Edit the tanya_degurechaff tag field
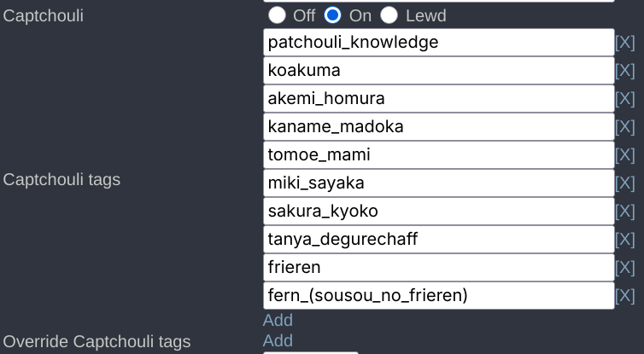 click(x=438, y=239)
